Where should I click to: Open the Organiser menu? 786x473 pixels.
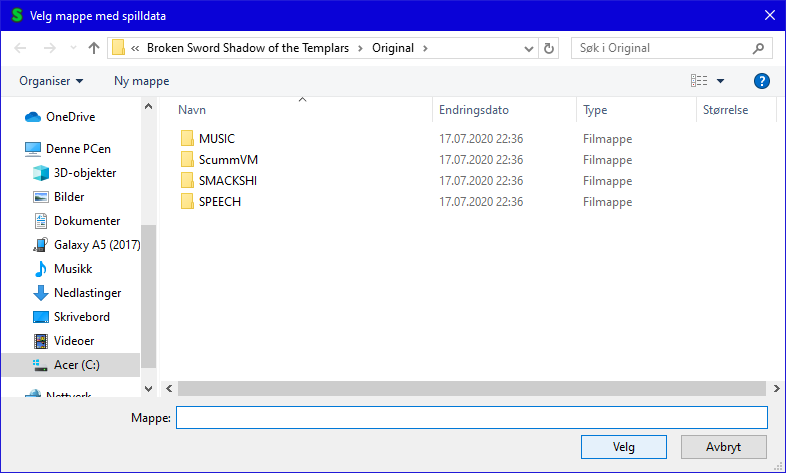coord(51,81)
